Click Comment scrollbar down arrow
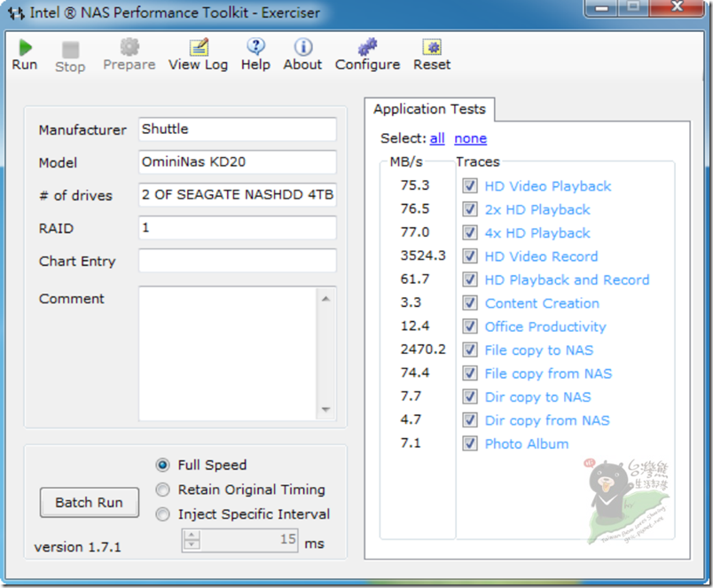 [325, 409]
